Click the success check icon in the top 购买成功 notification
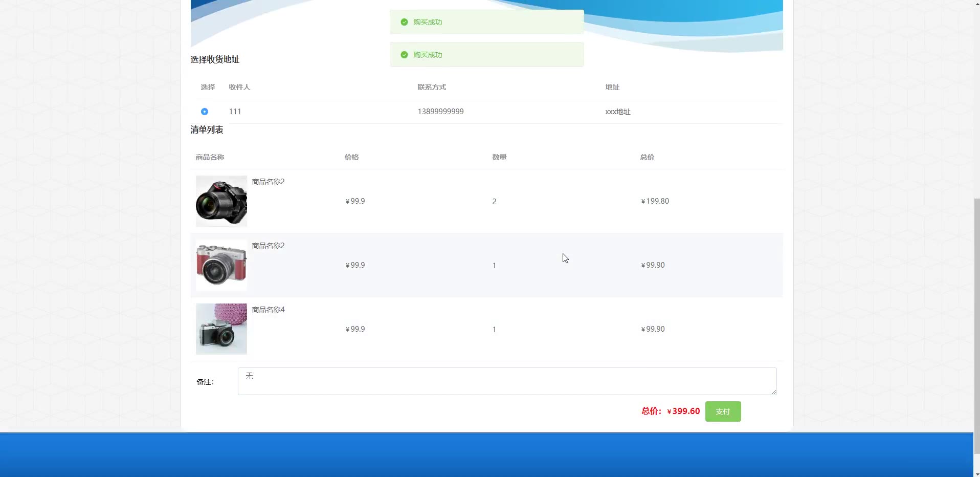 click(404, 22)
